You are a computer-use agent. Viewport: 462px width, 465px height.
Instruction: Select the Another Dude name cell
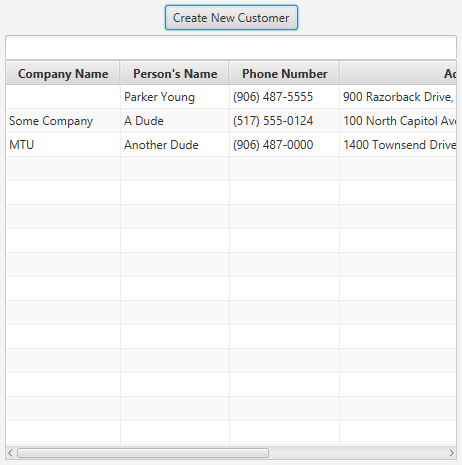pyautogui.click(x=175, y=145)
